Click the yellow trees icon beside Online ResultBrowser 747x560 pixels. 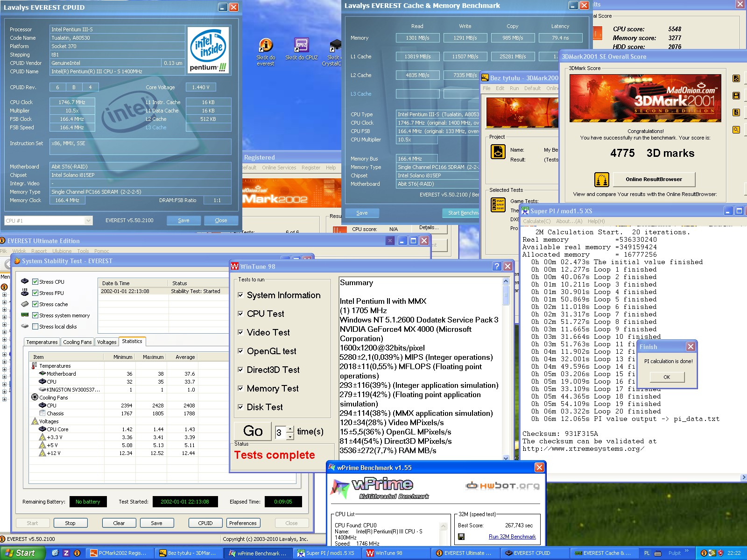coord(601,179)
